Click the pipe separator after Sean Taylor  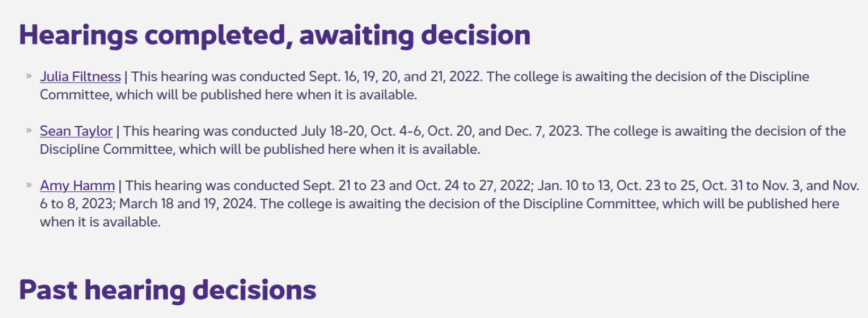118,131
